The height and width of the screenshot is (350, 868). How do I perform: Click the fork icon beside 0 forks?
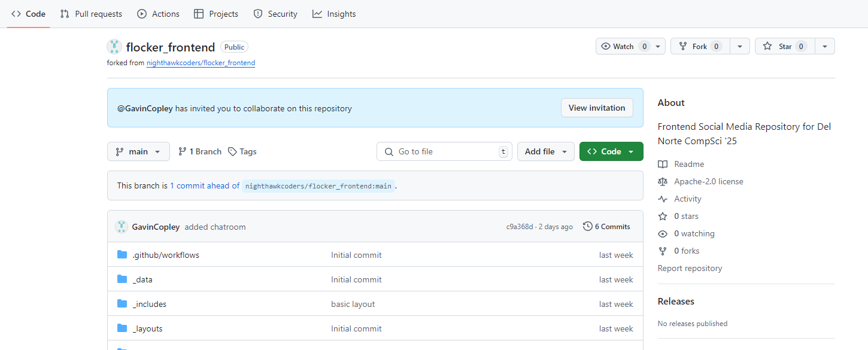(663, 251)
